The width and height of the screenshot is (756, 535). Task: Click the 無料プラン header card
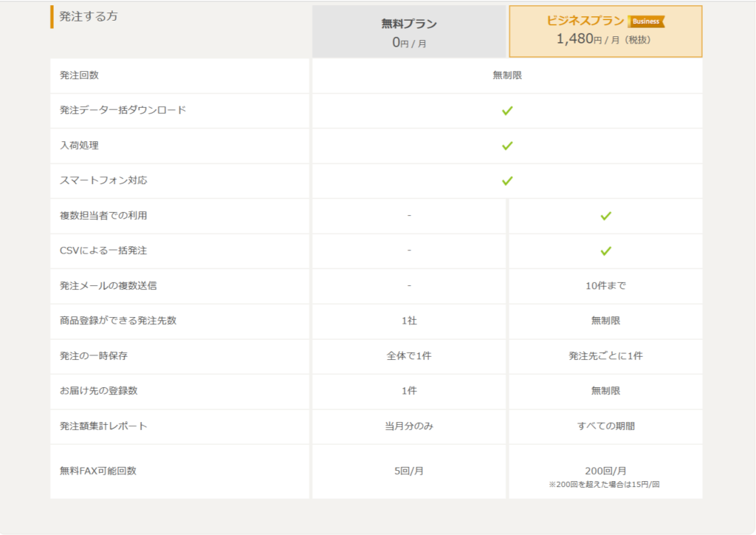(409, 31)
